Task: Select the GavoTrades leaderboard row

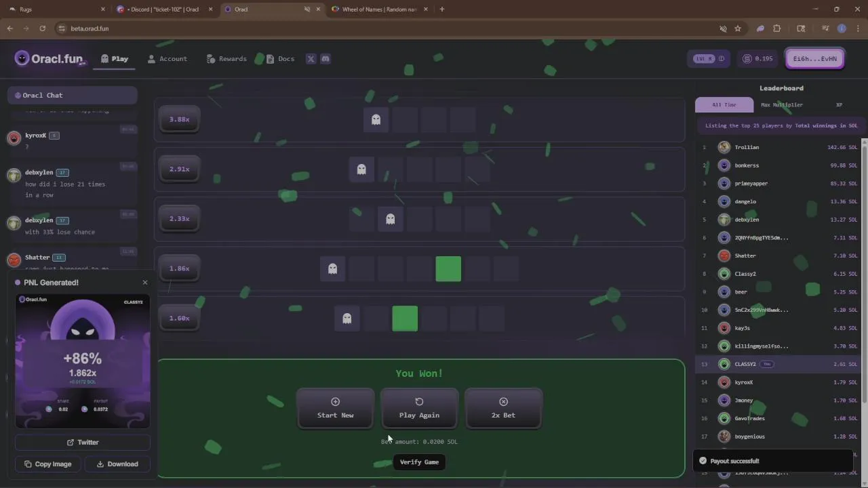Action: pos(779,418)
